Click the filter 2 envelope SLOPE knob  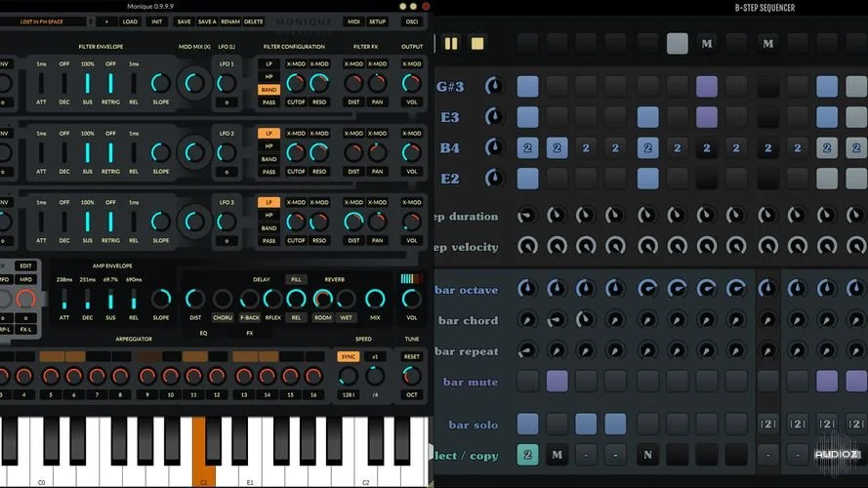(x=160, y=152)
